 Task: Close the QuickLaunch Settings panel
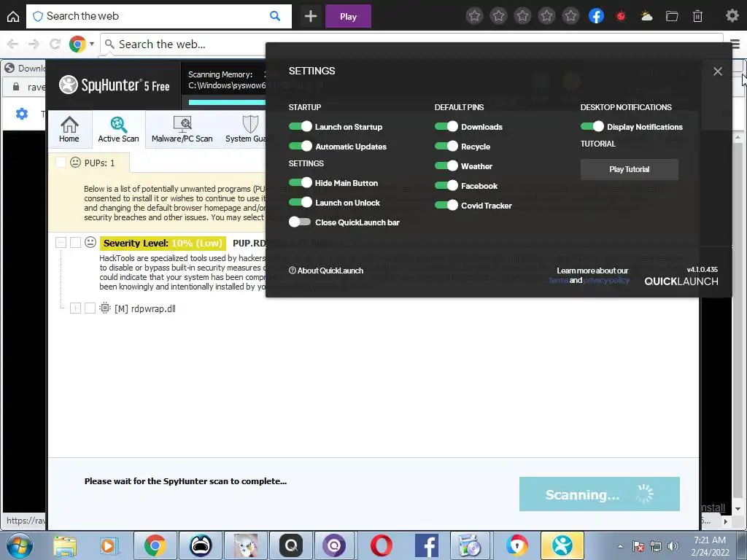coord(718,71)
